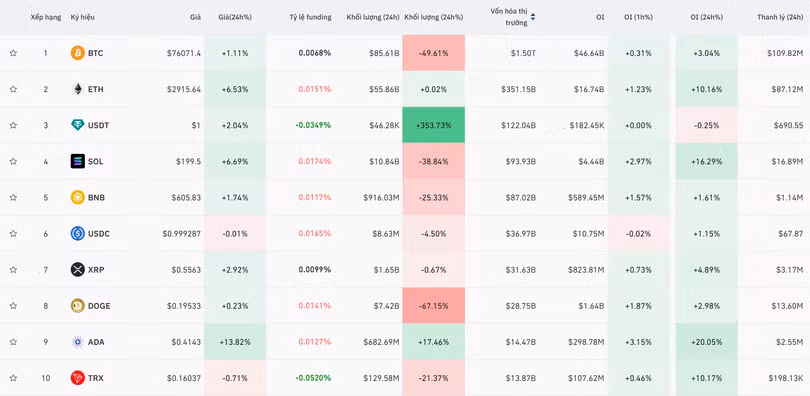Click BNB 24h volume $916.03M
Screen dimensions: 810x396
tap(381, 197)
